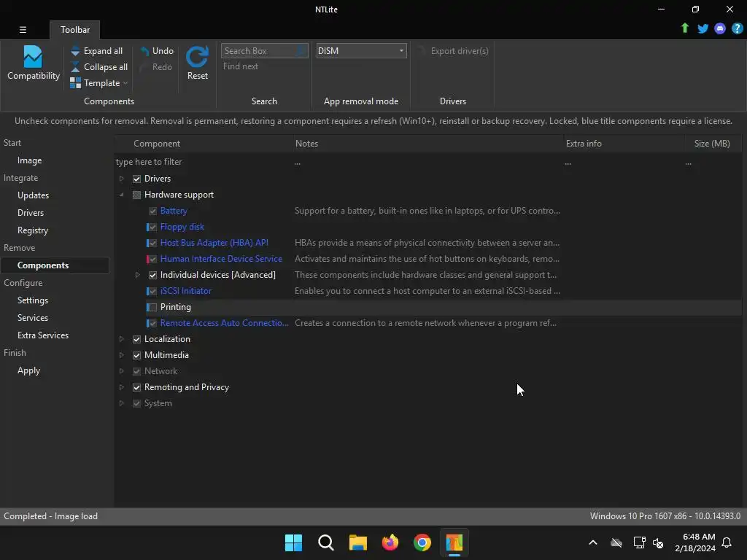The image size is (747, 560).
Task: Open the Template menu icon
Action: [x=75, y=83]
